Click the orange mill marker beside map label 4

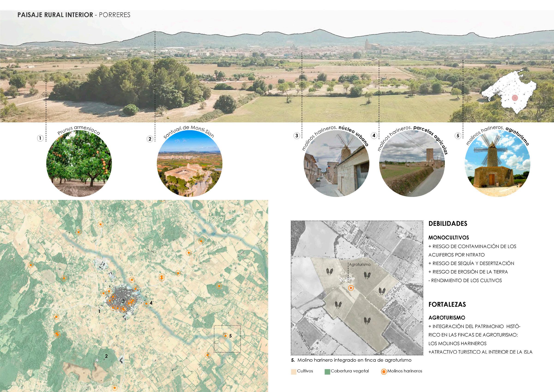146,304
